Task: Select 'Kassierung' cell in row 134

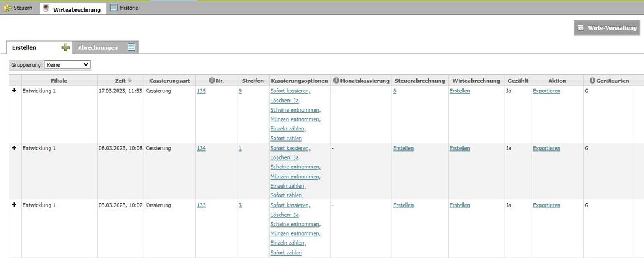Action: [x=158, y=149]
